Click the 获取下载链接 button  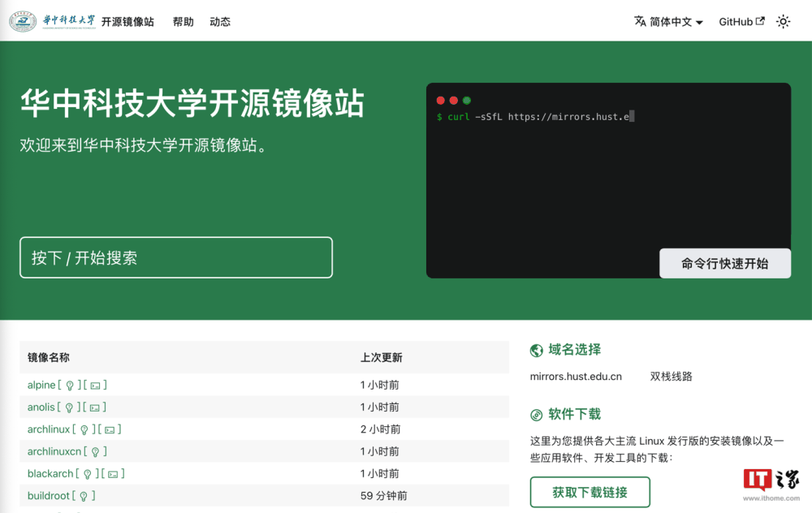590,492
